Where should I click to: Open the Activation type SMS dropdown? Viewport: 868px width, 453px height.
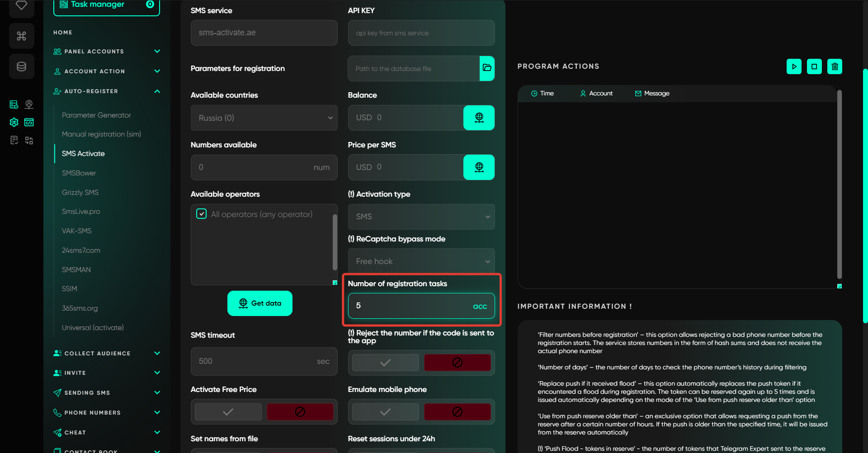pos(421,217)
